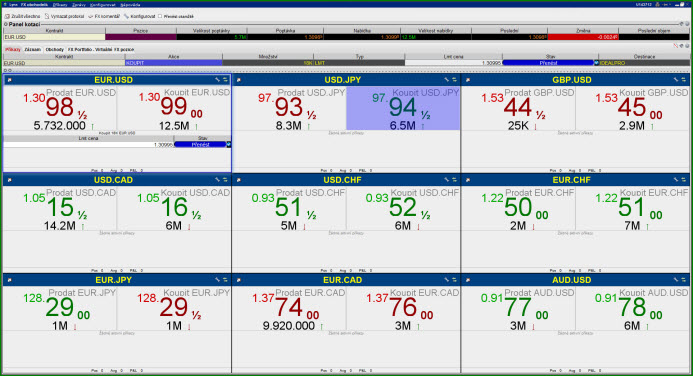Open the menu icon on USD.CAD tile header

click(x=225, y=180)
